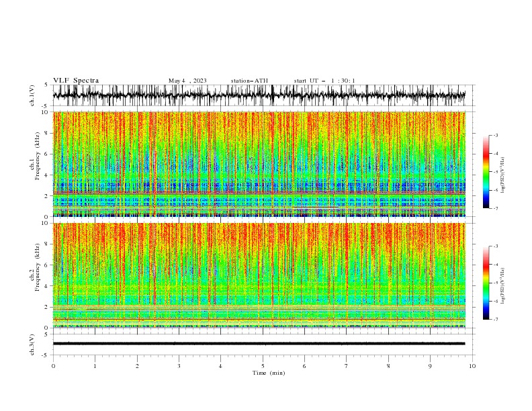Select the date label "May 4, 2023"
The width and height of the screenshot is (532, 411).
[x=187, y=81]
